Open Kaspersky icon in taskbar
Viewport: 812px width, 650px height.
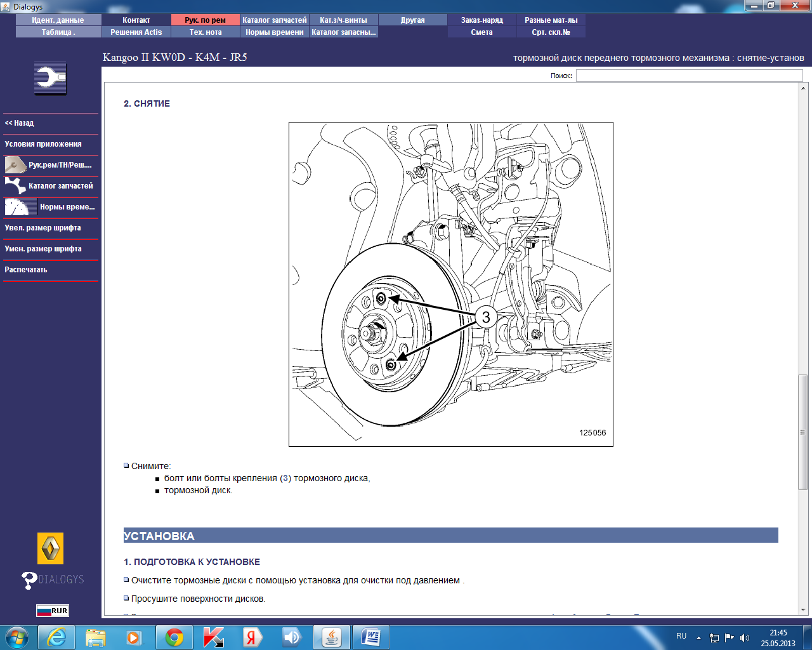214,637
